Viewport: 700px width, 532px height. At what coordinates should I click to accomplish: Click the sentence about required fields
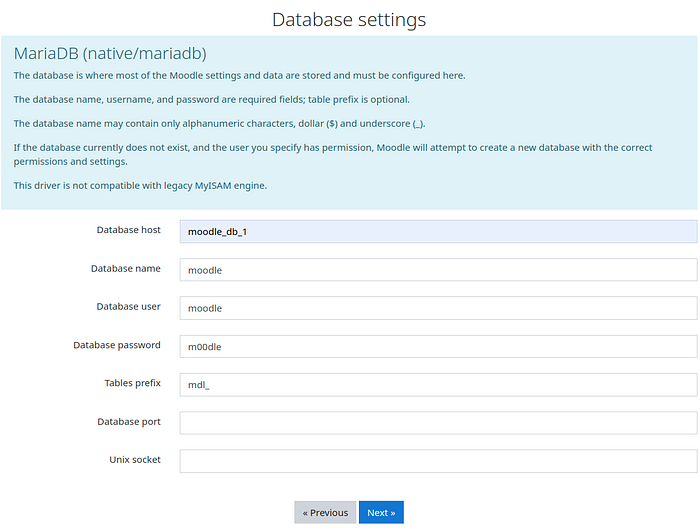point(212,100)
